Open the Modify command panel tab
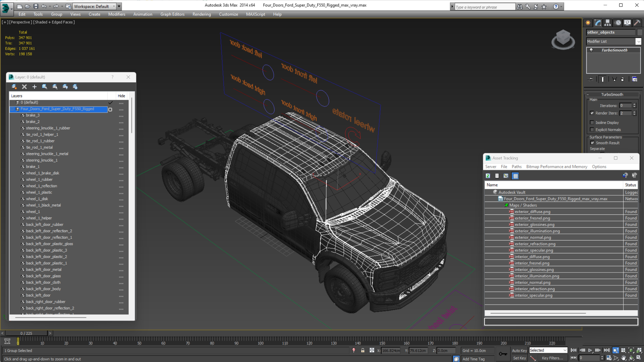 598,23
